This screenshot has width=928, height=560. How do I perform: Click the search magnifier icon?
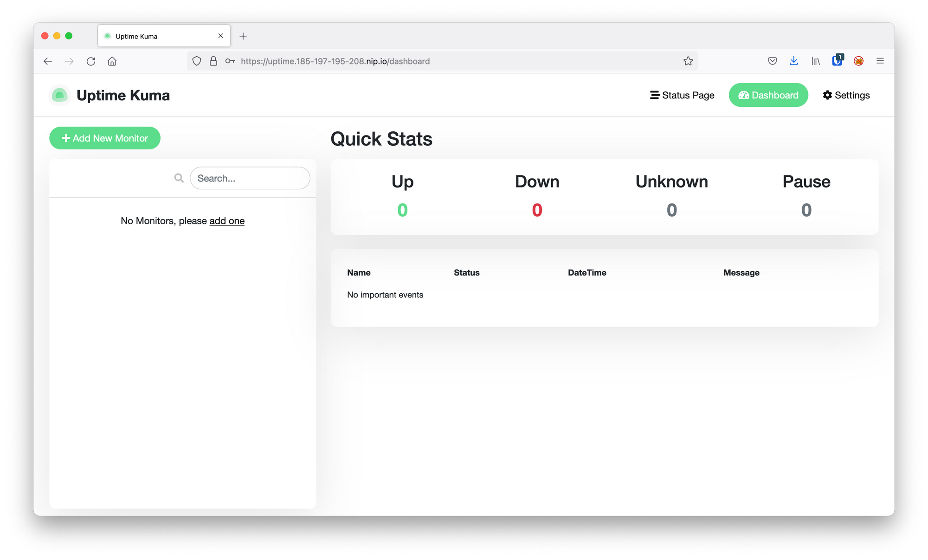[179, 178]
